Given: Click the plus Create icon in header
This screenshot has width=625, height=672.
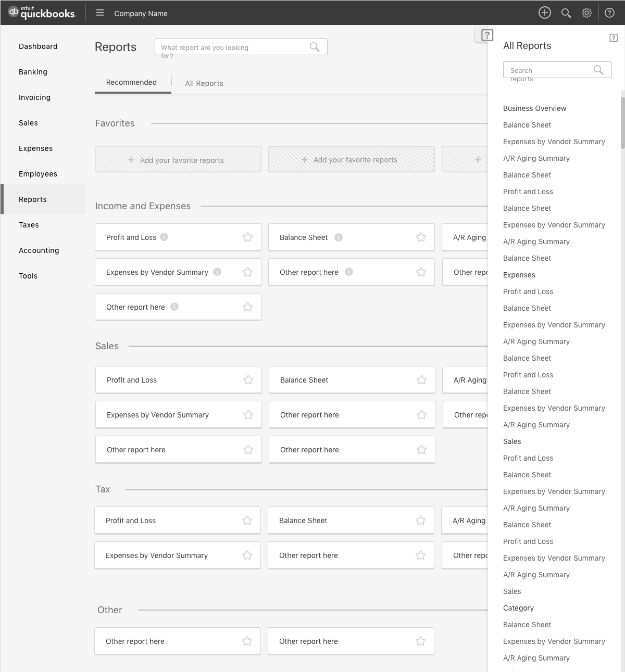Looking at the screenshot, I should click(x=545, y=13).
